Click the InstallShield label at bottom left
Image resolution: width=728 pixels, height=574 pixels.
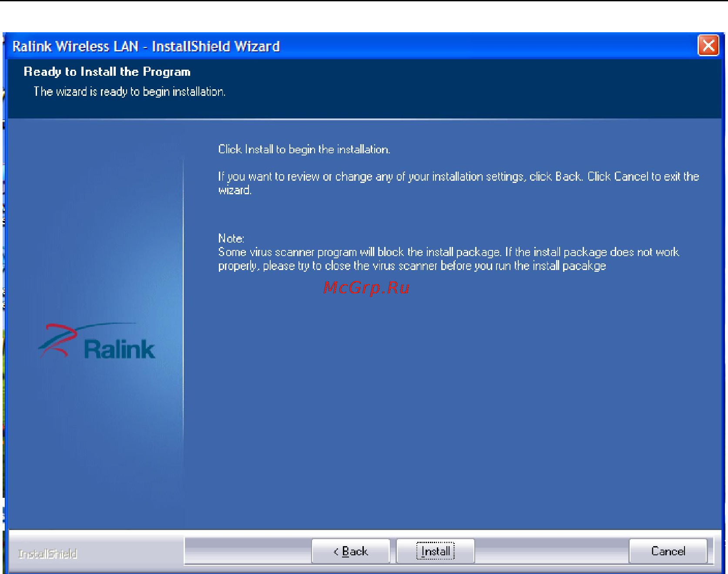tap(48, 554)
